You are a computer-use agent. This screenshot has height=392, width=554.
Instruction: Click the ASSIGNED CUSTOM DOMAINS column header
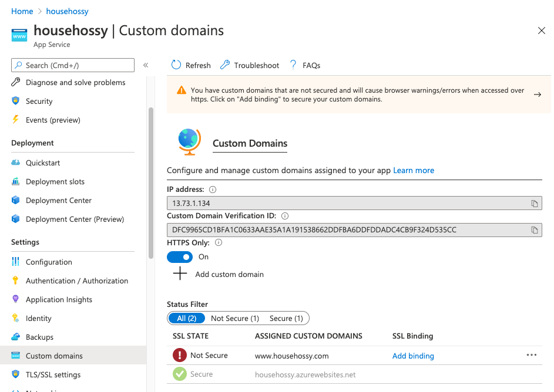[x=308, y=336]
